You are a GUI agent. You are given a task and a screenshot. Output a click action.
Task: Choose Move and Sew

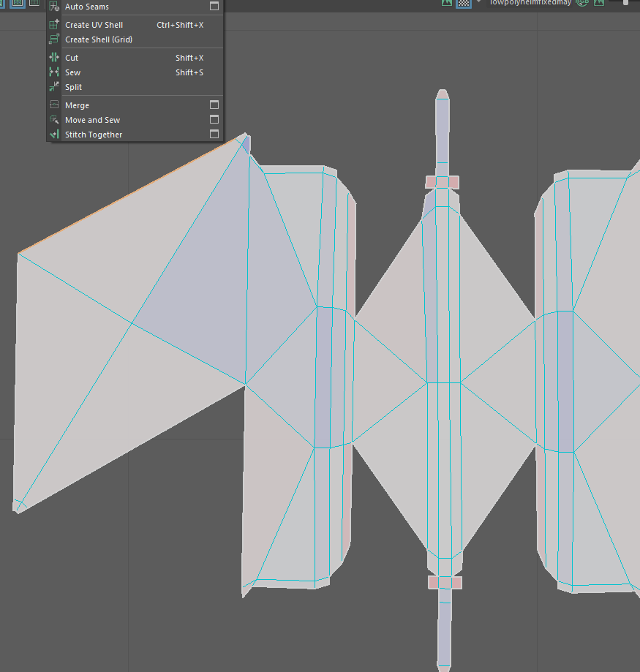pos(92,120)
